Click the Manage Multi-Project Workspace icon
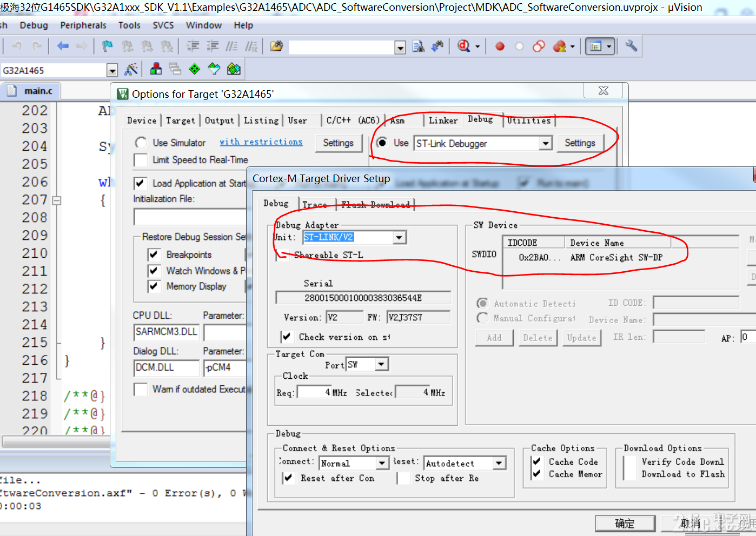 pos(175,69)
